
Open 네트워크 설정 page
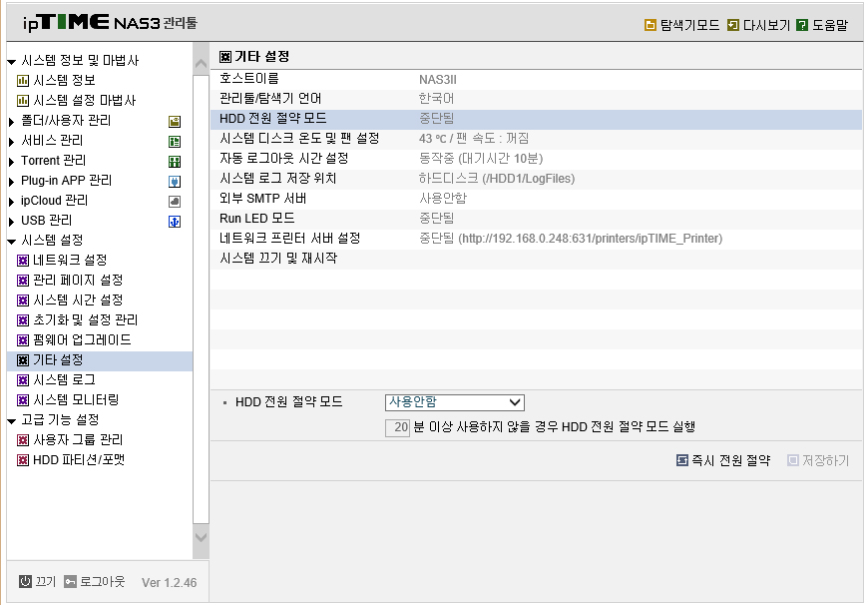tap(70, 261)
